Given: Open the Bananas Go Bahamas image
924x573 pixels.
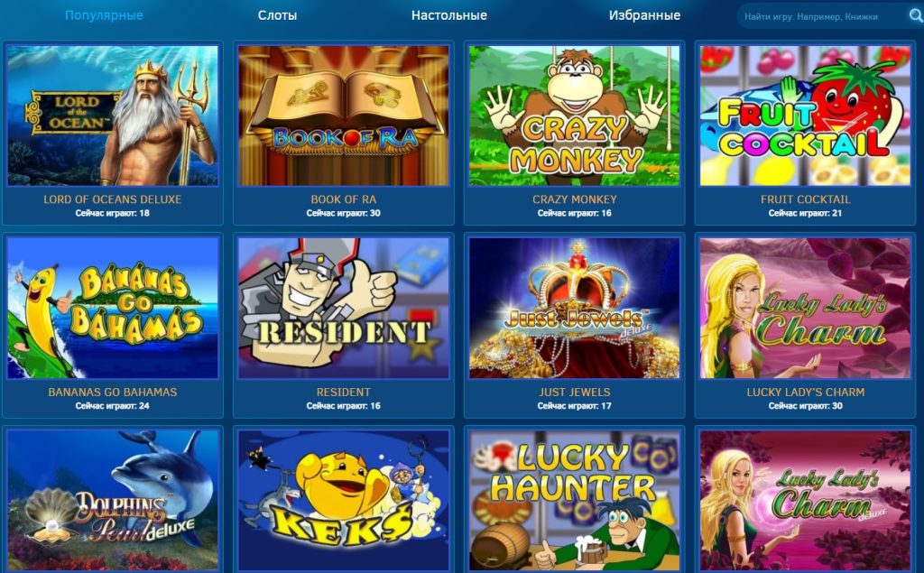Looking at the screenshot, I should click(x=113, y=309).
